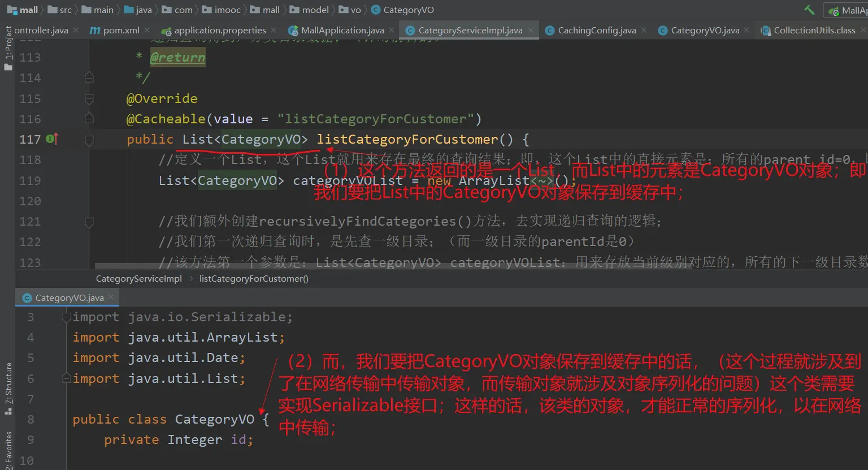Click the CategoryVO class name on line 8

point(214,419)
